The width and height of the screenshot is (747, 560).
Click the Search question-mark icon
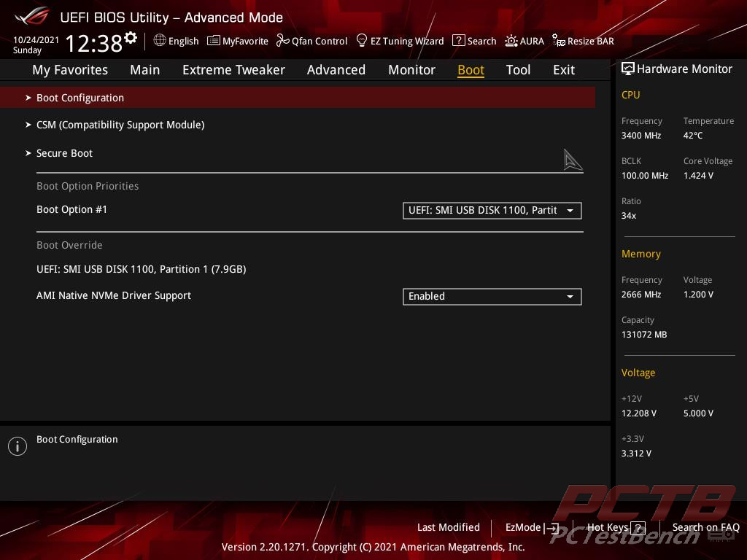(458, 41)
